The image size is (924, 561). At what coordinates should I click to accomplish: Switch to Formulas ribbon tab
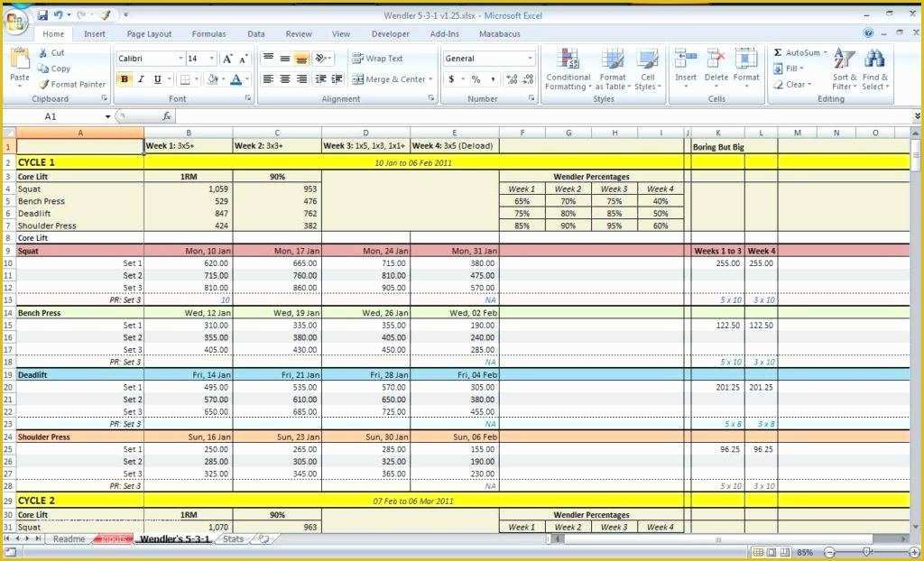[x=208, y=34]
